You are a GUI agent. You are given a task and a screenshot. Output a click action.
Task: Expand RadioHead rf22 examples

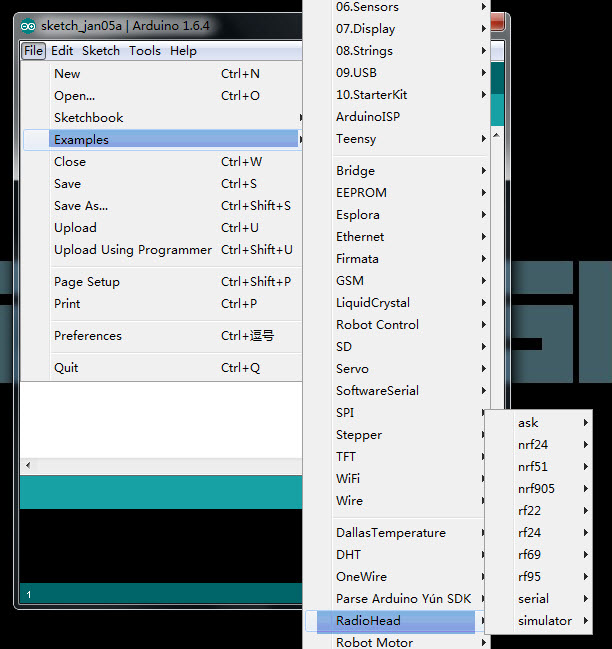[539, 510]
